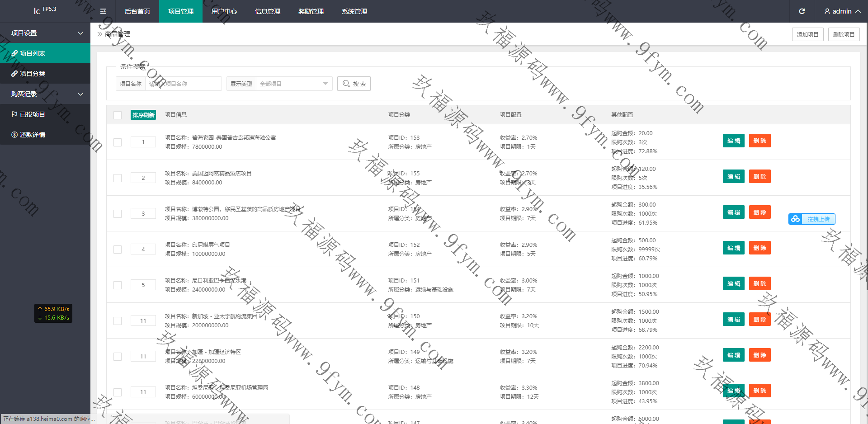The image size is (868, 424).
Task: Click the flag icon beside 已投项目
Action: tap(14, 114)
